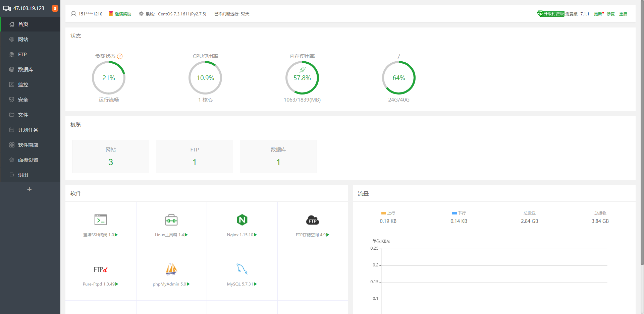Click the 1063/1839(MB) memory text
Viewport: 644px width, 314px height.
302,100
